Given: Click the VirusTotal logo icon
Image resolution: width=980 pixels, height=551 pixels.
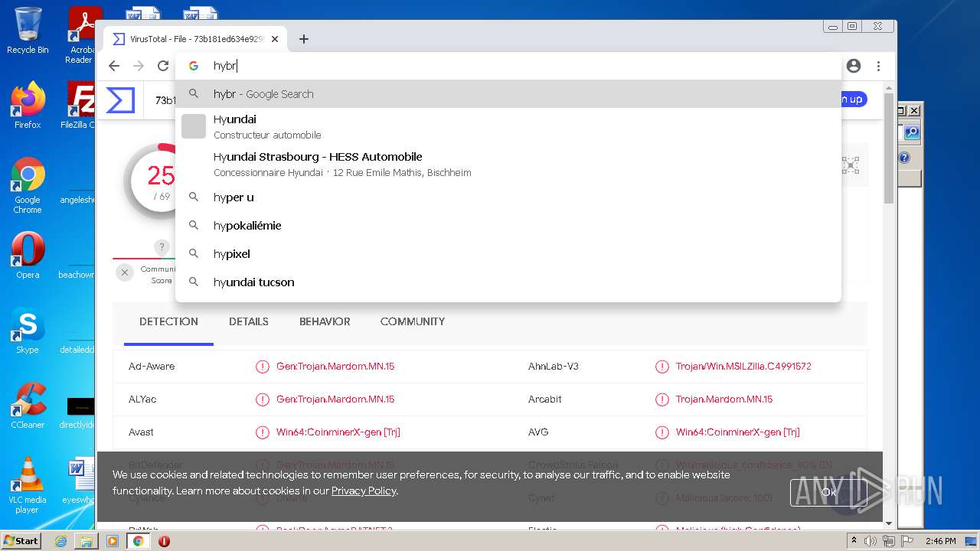Looking at the screenshot, I should click(120, 100).
